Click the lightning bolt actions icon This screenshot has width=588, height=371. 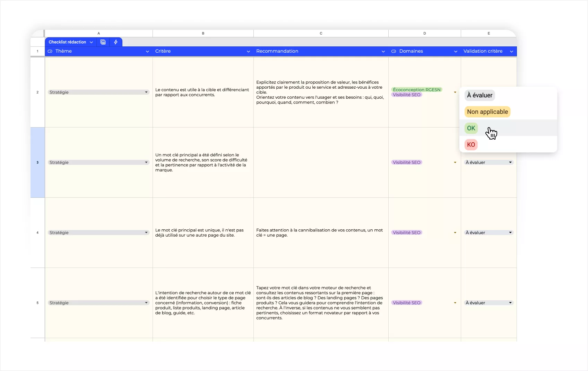coord(116,42)
